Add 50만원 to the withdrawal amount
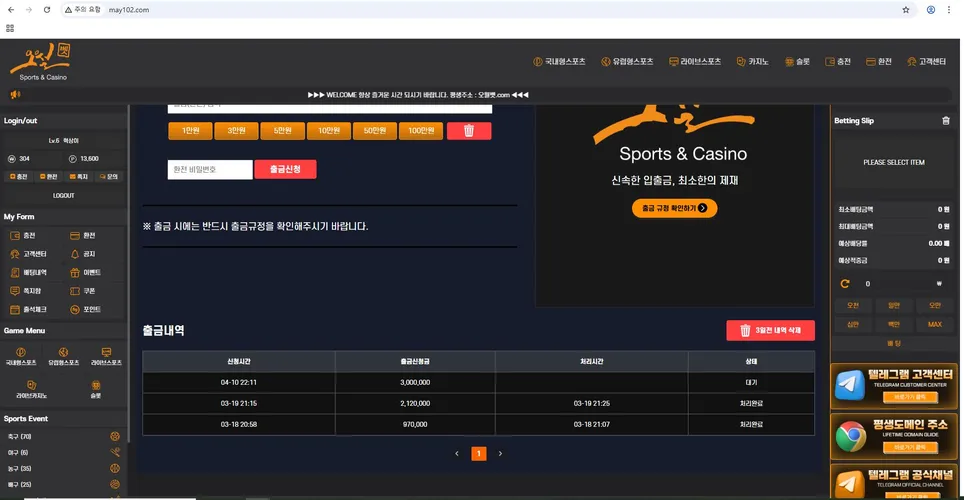This screenshot has width=964, height=500. (375, 130)
